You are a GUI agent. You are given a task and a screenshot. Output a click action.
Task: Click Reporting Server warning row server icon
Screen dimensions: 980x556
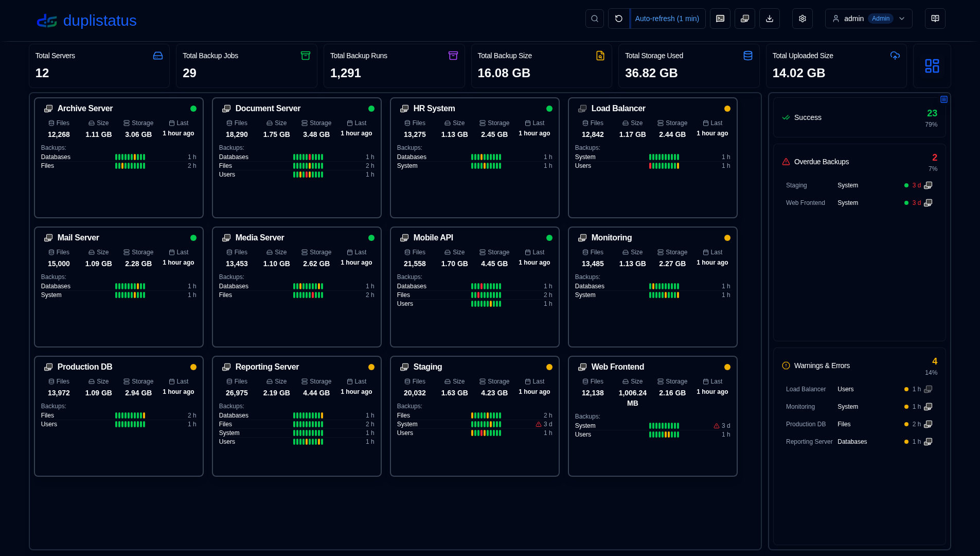tap(928, 442)
